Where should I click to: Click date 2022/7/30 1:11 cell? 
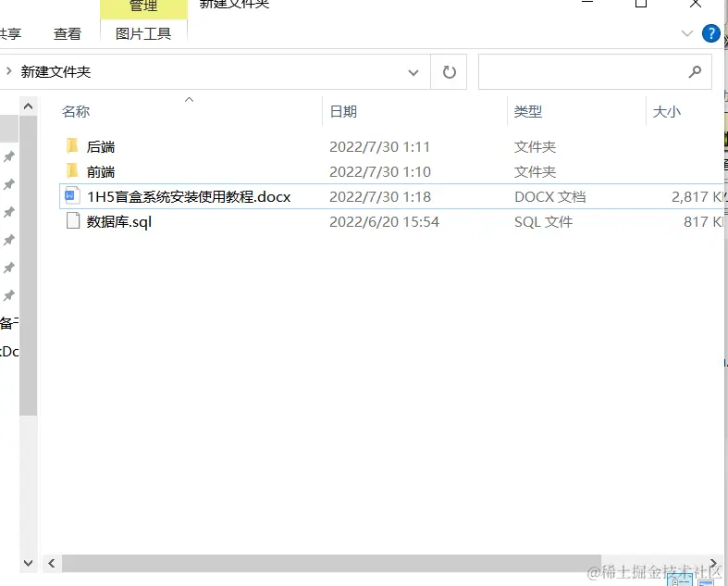(x=380, y=147)
